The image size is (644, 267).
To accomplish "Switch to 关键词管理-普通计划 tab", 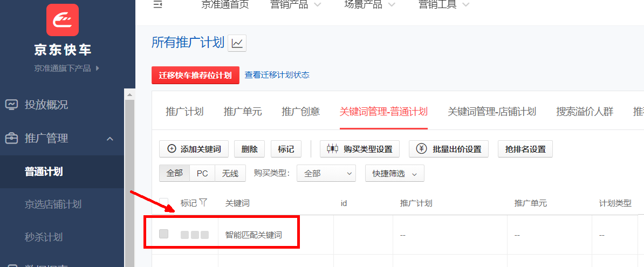I will [384, 111].
